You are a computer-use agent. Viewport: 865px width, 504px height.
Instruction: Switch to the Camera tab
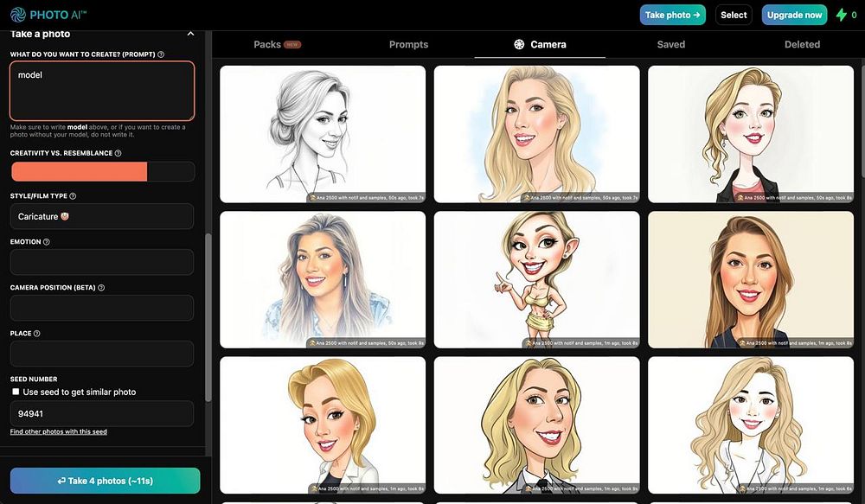click(x=540, y=45)
